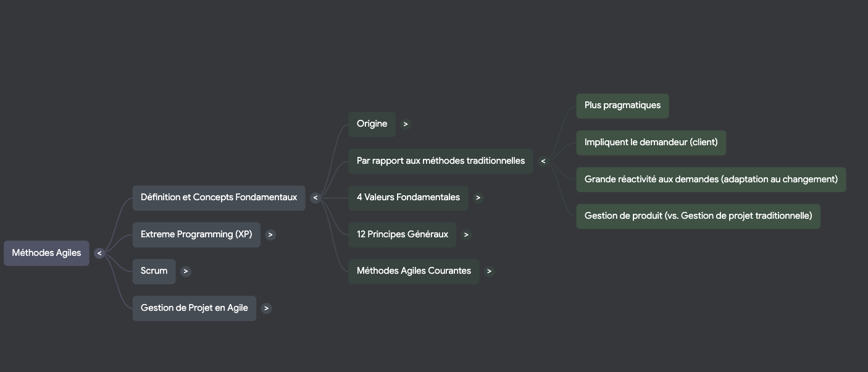
Task: Expand the Scrum node arrow
Action: (x=185, y=271)
